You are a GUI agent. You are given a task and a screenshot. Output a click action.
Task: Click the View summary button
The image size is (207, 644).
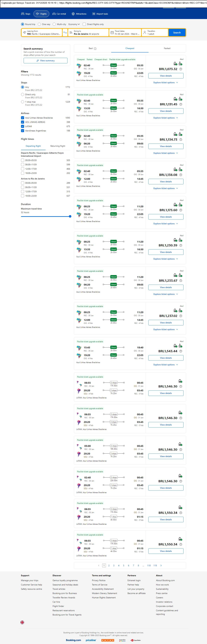[46, 61]
